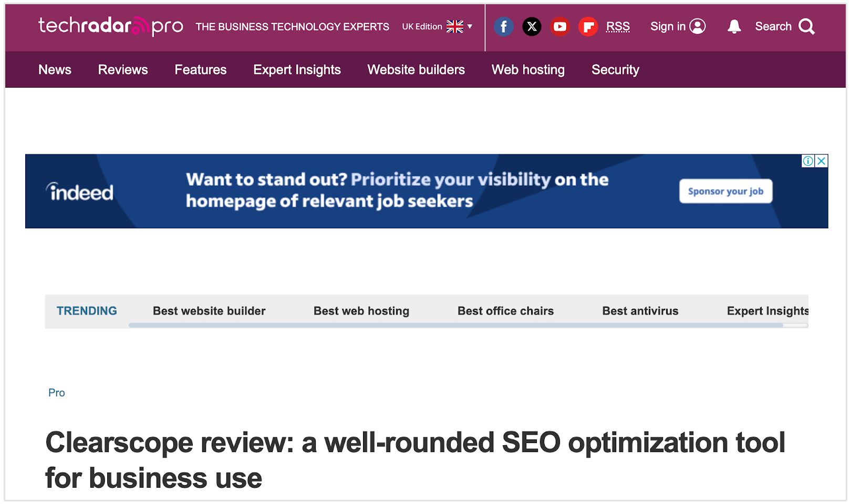The image size is (851, 504).
Task: Open the Security menu item
Action: click(x=615, y=69)
